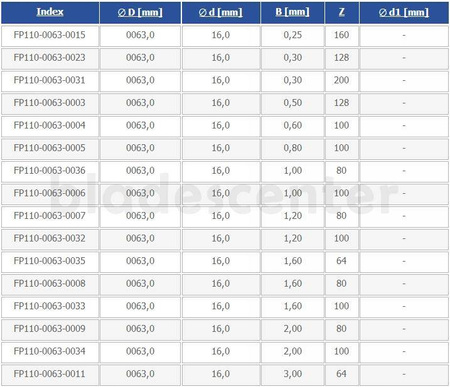Click B value 0,80 in row FP110-0063-0005
The image size is (450, 387).
(293, 148)
